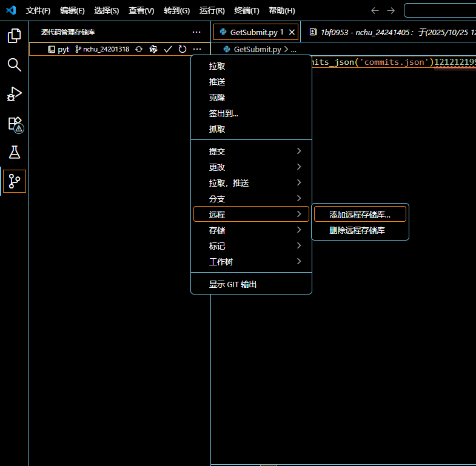476x466 pixels.
Task: Open Run and Debug view
Action: click(x=15, y=94)
